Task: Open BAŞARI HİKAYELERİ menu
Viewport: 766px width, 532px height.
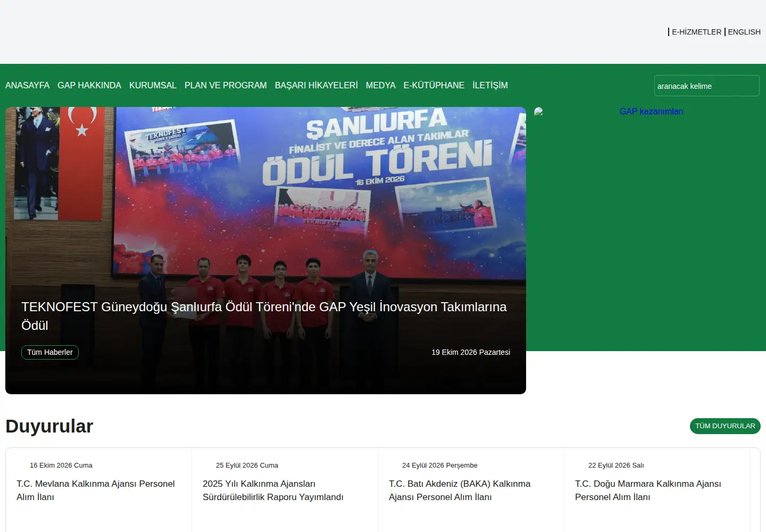Action: pyautogui.click(x=316, y=85)
